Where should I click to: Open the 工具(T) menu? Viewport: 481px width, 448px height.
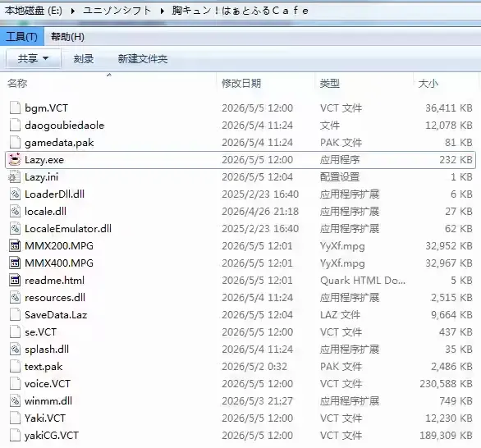22,37
